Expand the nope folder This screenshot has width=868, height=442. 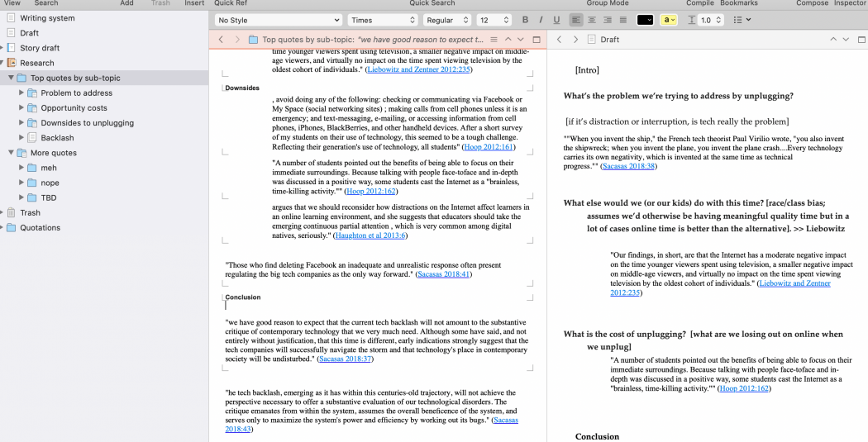tap(21, 182)
